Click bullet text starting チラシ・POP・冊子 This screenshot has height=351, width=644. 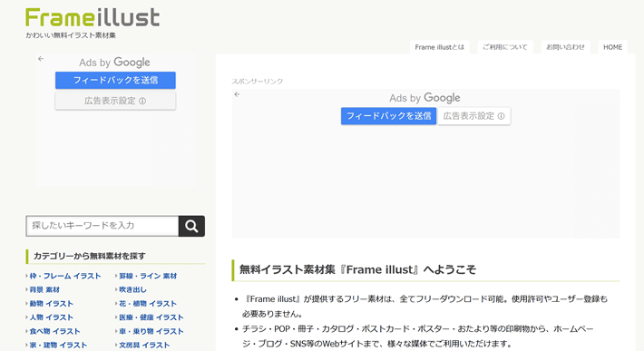(x=418, y=336)
